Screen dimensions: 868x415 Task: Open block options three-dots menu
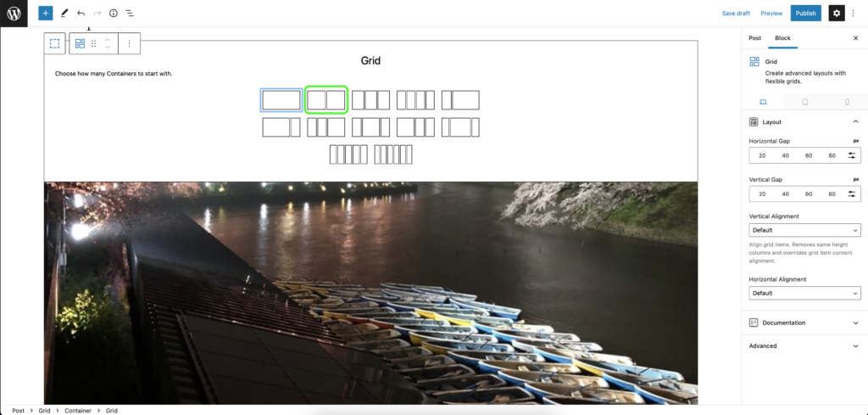click(129, 43)
